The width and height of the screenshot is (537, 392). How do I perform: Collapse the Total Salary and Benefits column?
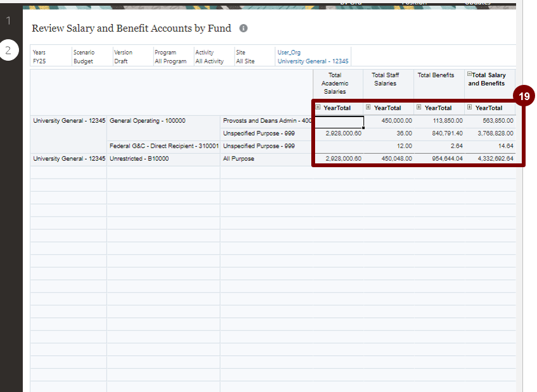click(x=469, y=75)
